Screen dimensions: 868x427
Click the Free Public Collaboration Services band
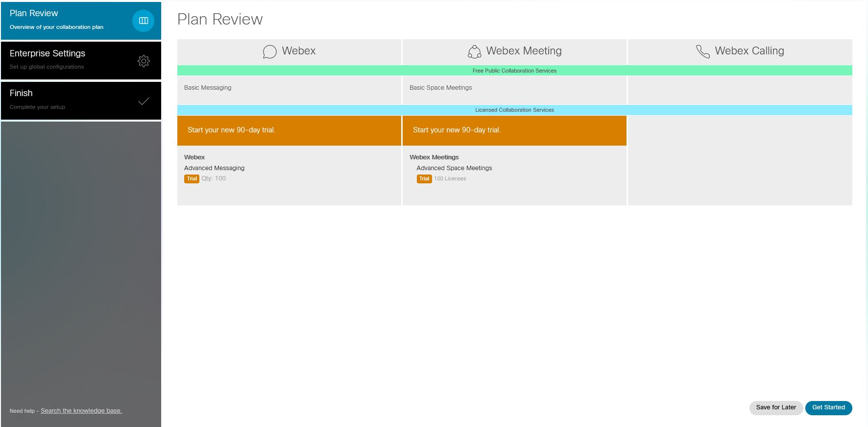[514, 71]
